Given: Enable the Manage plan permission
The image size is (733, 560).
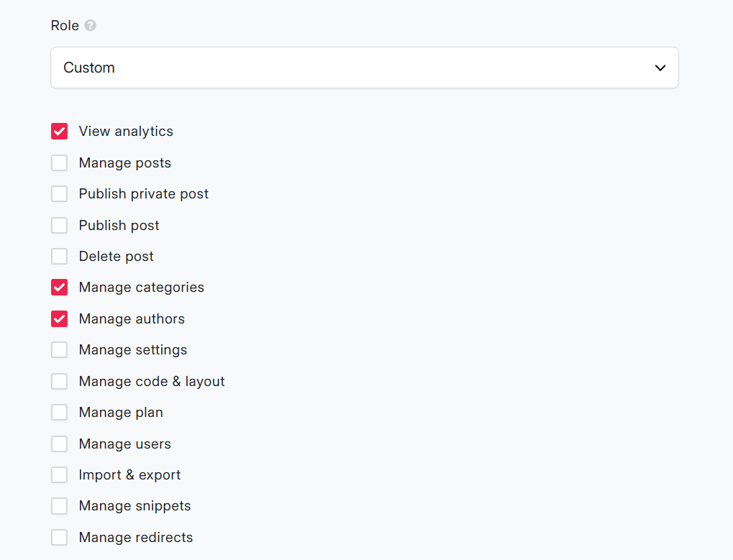Looking at the screenshot, I should (59, 412).
